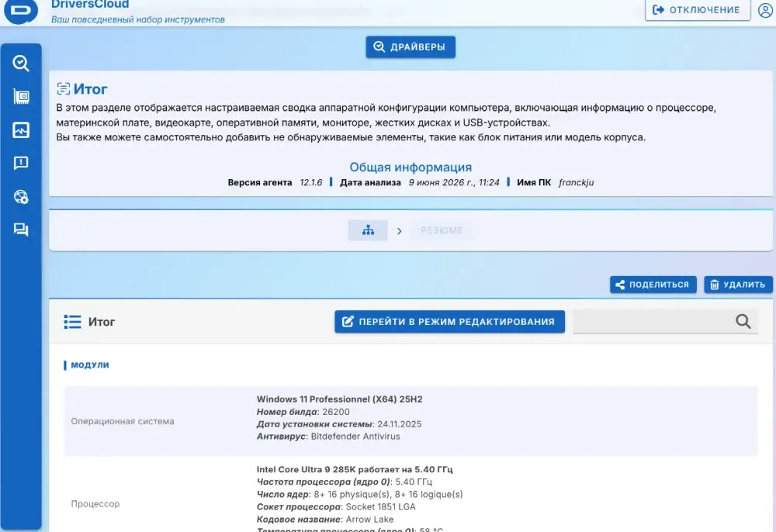Select the Процессор row label
Image resolution: width=776 pixels, height=532 pixels.
pos(95,504)
